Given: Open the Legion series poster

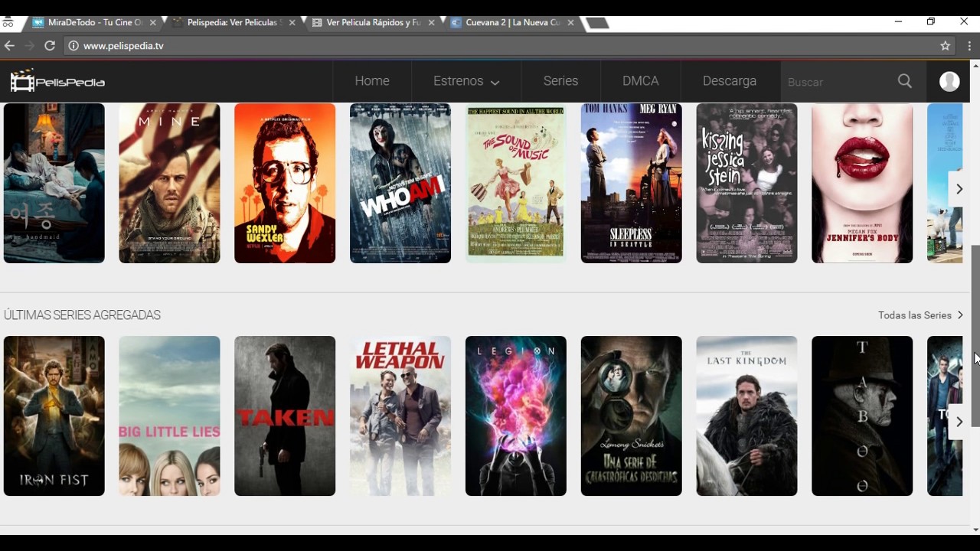Looking at the screenshot, I should point(516,416).
